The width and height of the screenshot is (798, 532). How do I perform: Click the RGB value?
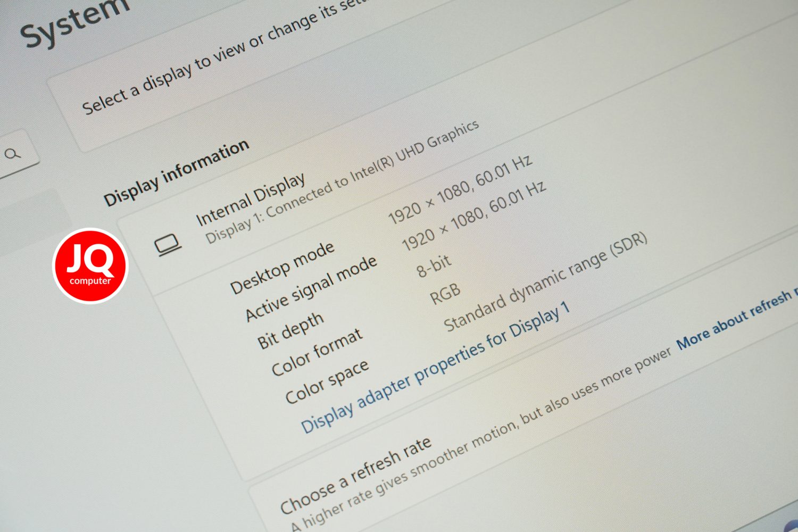click(x=445, y=294)
